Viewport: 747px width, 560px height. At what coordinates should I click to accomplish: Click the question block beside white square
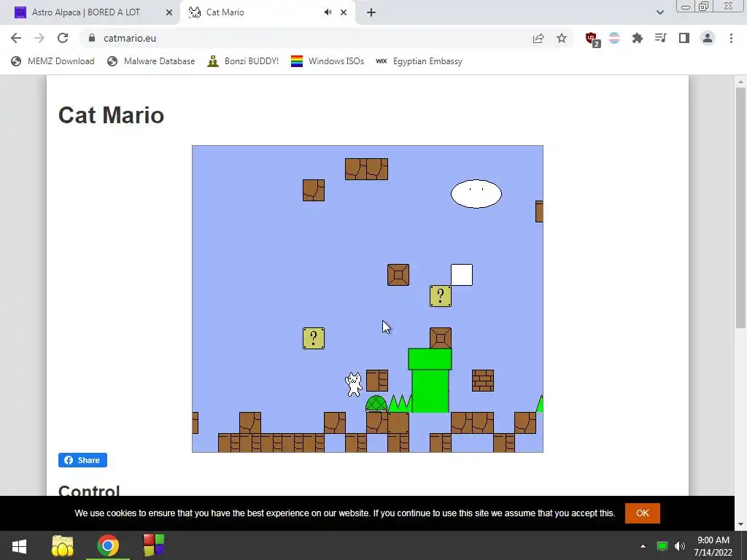tap(440, 296)
